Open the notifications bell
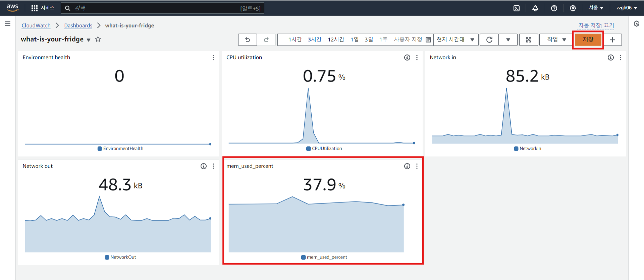 (535, 8)
